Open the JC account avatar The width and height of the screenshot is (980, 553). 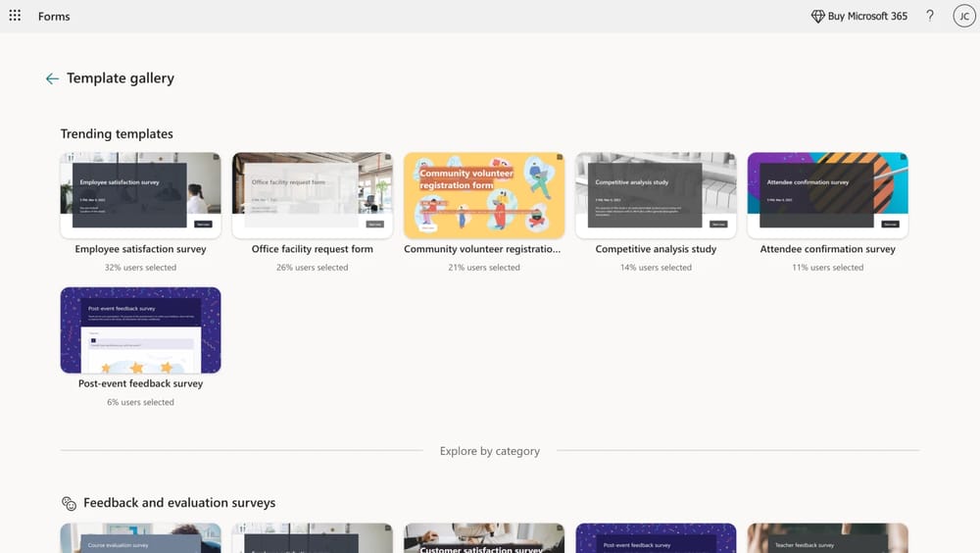[962, 16]
